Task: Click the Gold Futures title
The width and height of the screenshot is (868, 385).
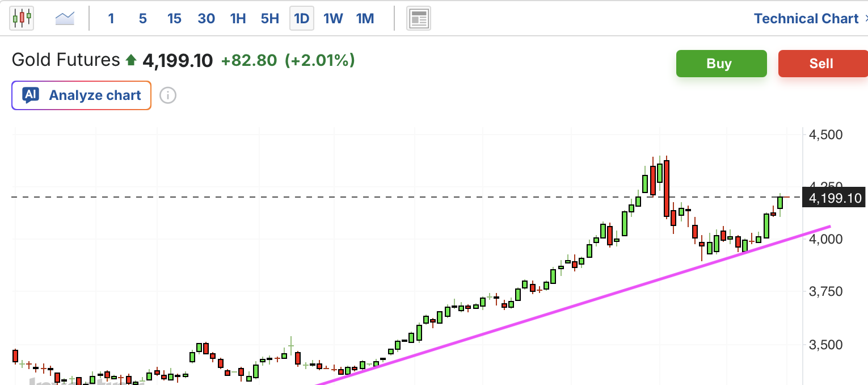Action: tap(66, 60)
